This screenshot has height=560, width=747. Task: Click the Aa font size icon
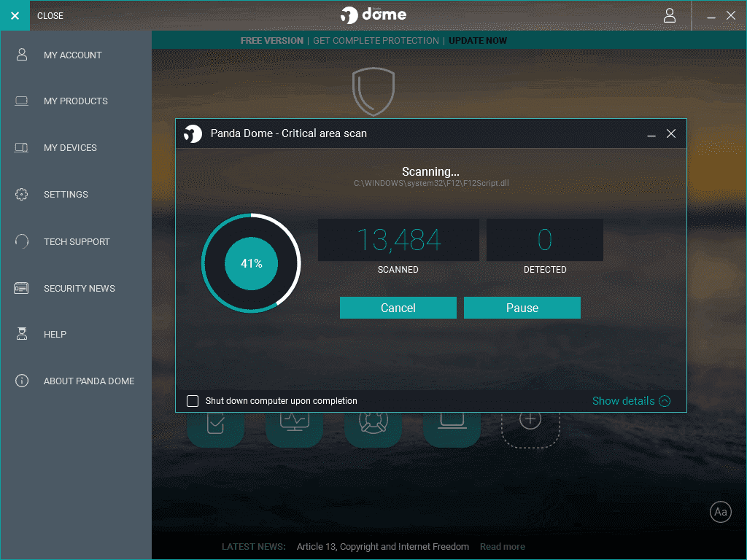(x=720, y=512)
